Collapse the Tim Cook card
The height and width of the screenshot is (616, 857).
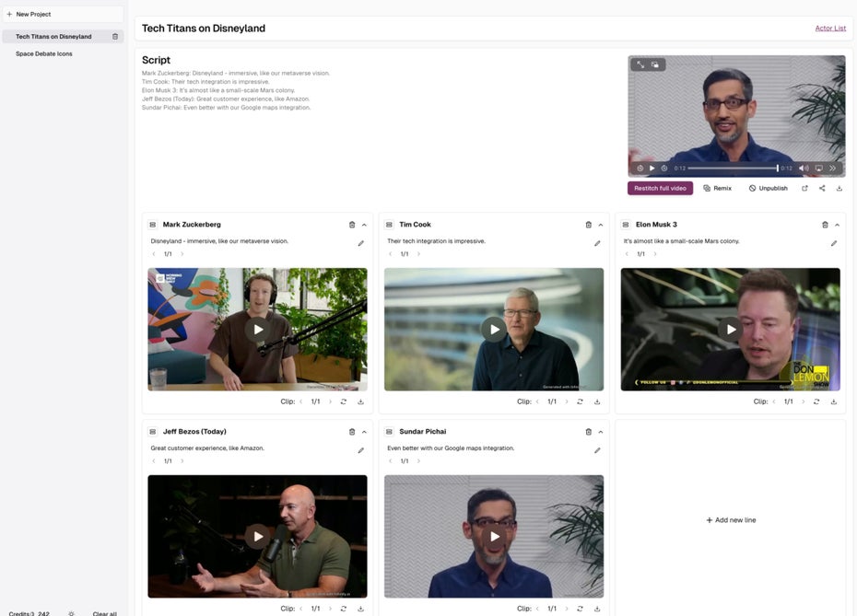click(601, 225)
